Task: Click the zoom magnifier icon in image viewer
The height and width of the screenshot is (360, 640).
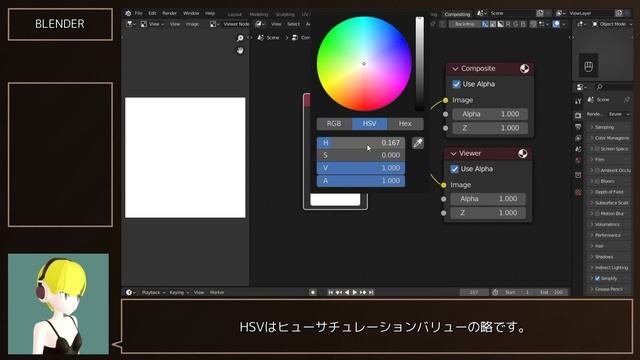Action: 240,38
